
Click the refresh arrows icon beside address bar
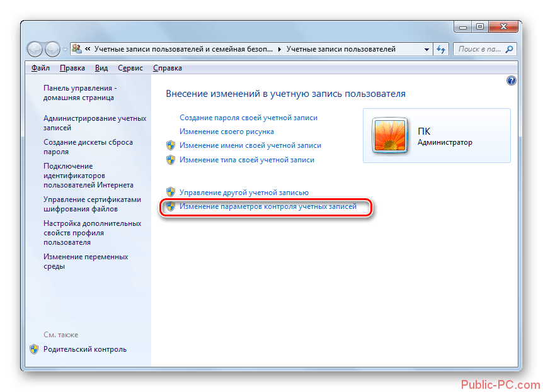tap(441, 49)
